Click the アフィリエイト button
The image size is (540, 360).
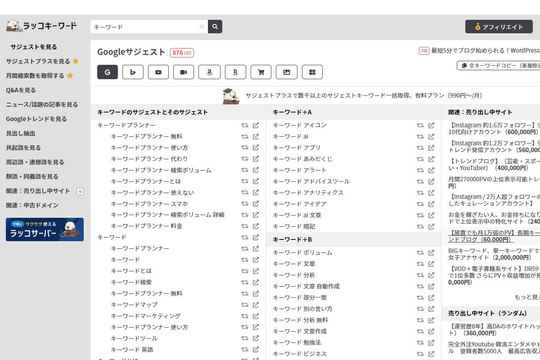tap(499, 27)
